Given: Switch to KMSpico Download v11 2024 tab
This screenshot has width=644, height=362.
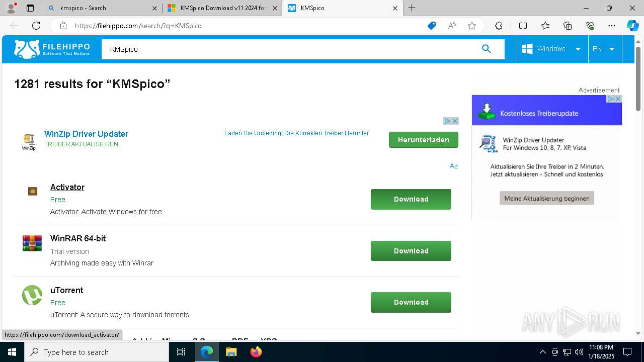Looking at the screenshot, I should click(223, 8).
